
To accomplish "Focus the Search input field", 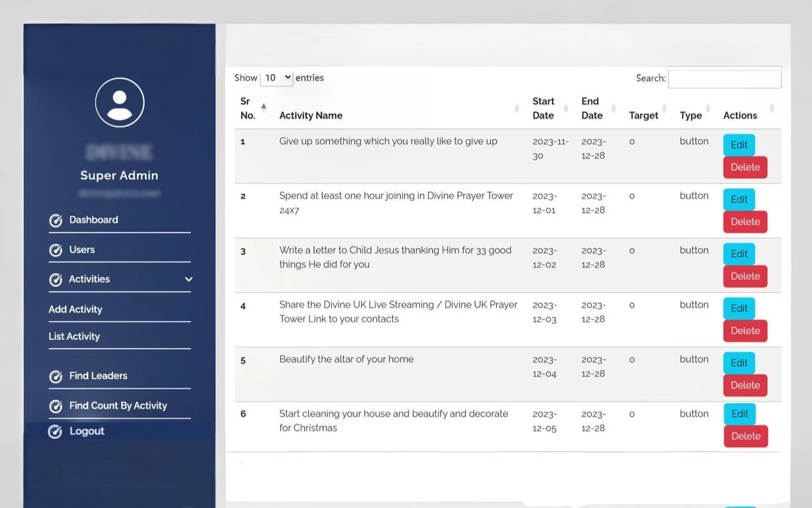I will (724, 79).
